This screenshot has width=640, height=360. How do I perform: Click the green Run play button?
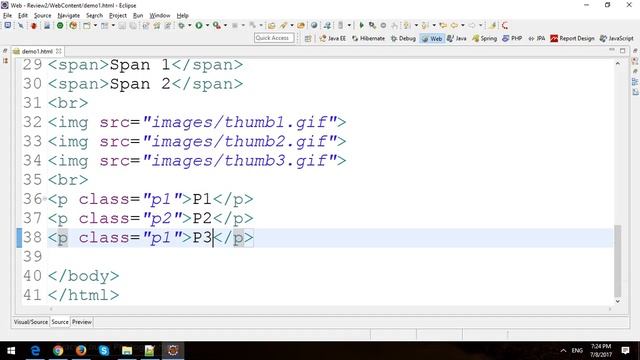[198, 25]
